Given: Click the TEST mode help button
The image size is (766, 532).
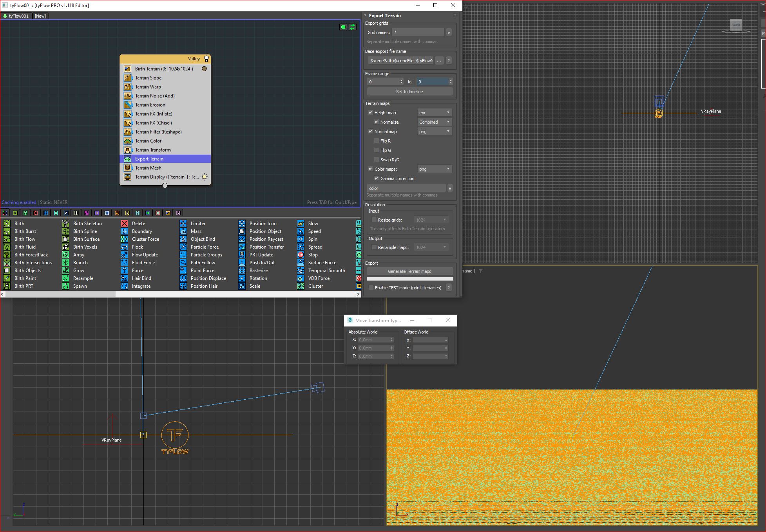Looking at the screenshot, I should (449, 288).
